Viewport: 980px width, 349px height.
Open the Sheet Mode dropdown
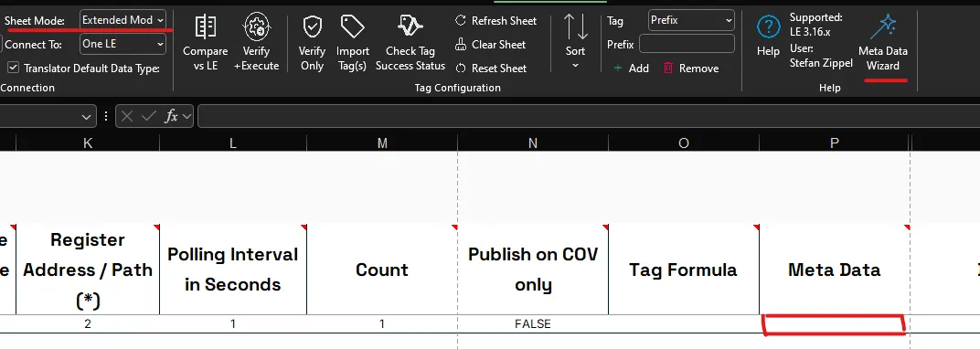123,20
